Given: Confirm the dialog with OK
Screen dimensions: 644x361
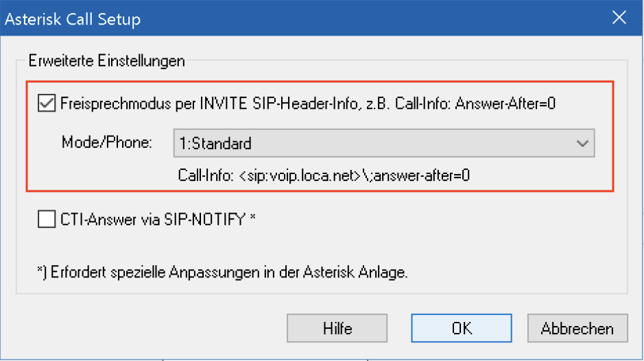Looking at the screenshot, I should [461, 328].
